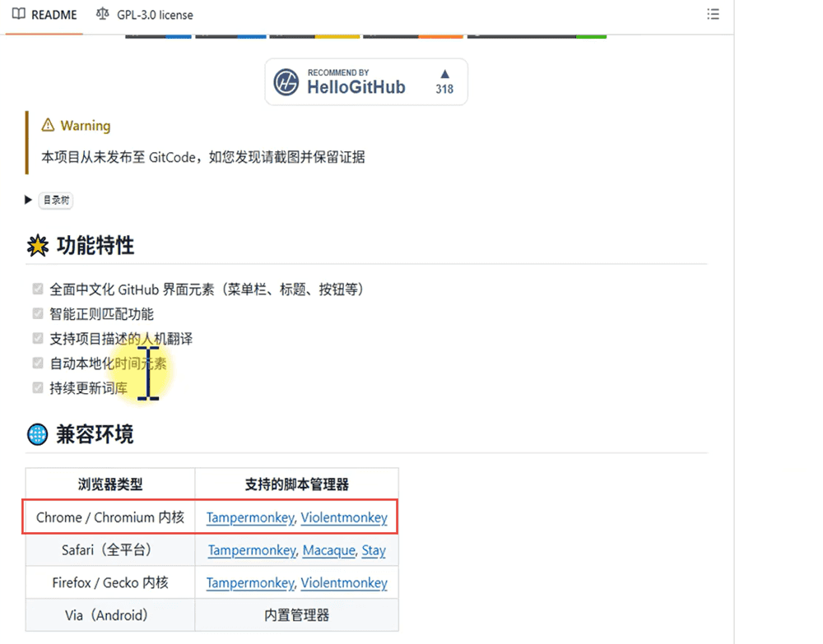
Task: Toggle the 持续更新词库 checkbox
Action: [37, 388]
